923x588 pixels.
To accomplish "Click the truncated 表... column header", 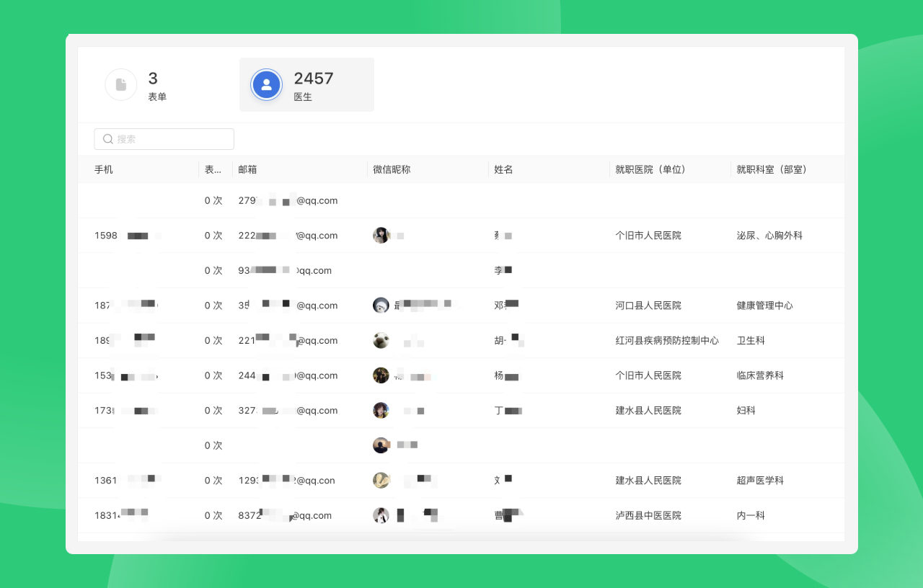I will (x=213, y=170).
